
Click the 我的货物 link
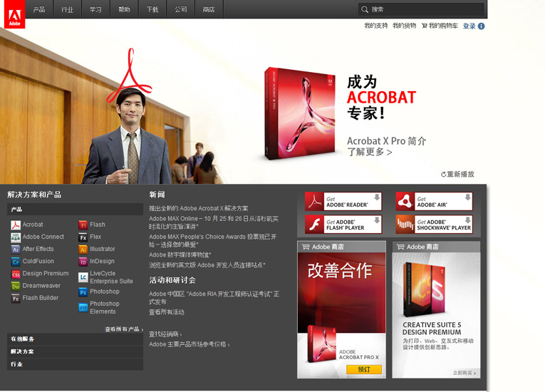coord(404,26)
